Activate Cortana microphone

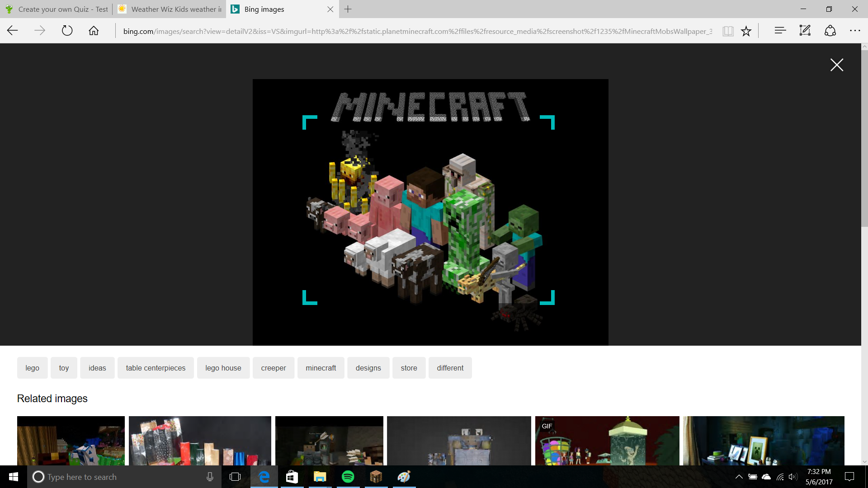tap(210, 477)
